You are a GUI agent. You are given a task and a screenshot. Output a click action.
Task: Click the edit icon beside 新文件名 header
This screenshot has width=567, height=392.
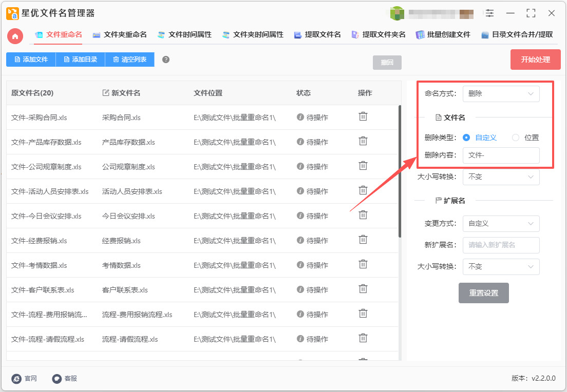click(106, 93)
